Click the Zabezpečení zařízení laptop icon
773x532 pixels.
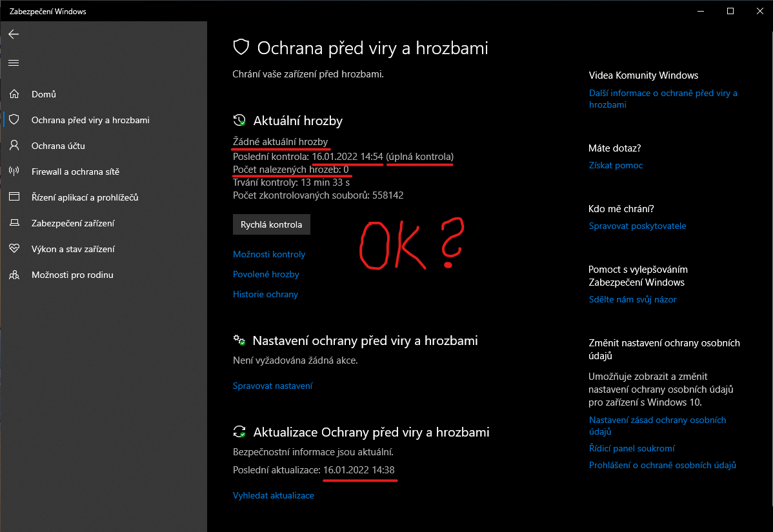pos(14,223)
